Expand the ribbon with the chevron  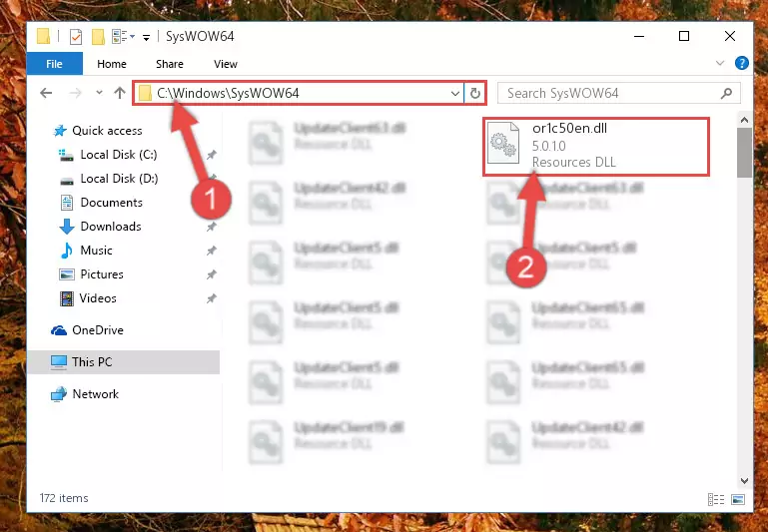[x=720, y=63]
